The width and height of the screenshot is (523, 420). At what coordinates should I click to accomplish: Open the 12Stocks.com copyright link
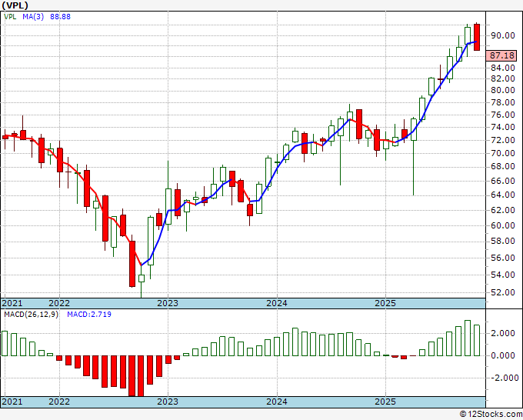(x=491, y=415)
